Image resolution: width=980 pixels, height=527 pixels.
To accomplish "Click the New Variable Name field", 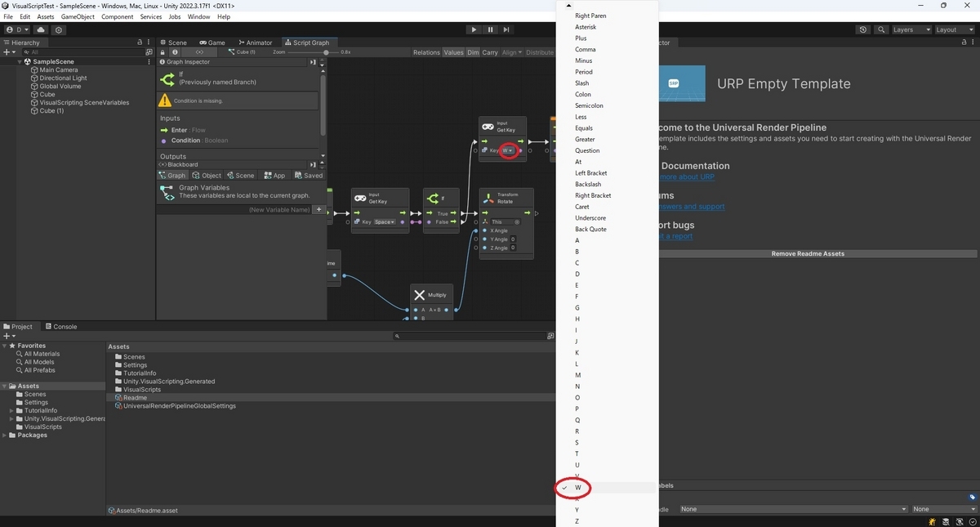I will click(235, 210).
